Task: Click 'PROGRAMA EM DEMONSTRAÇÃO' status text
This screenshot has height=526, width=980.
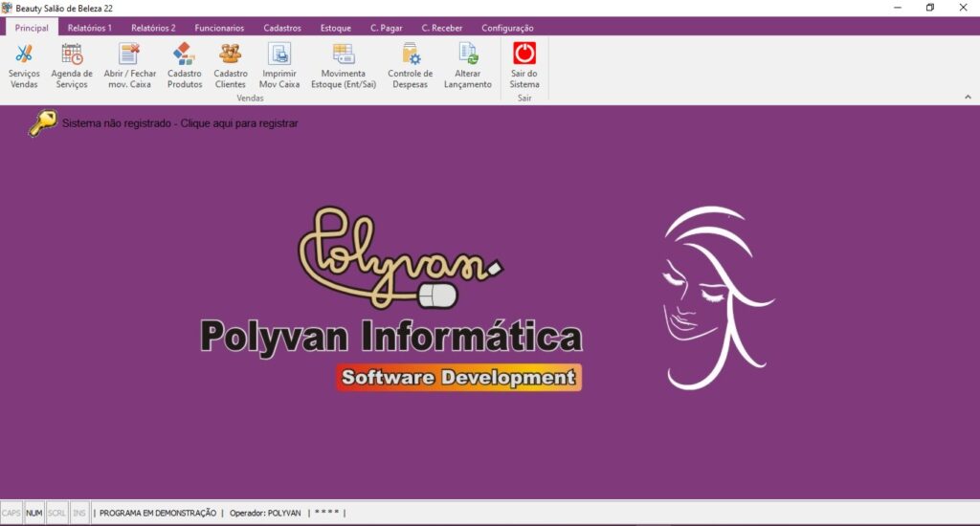Action: pyautogui.click(x=158, y=513)
